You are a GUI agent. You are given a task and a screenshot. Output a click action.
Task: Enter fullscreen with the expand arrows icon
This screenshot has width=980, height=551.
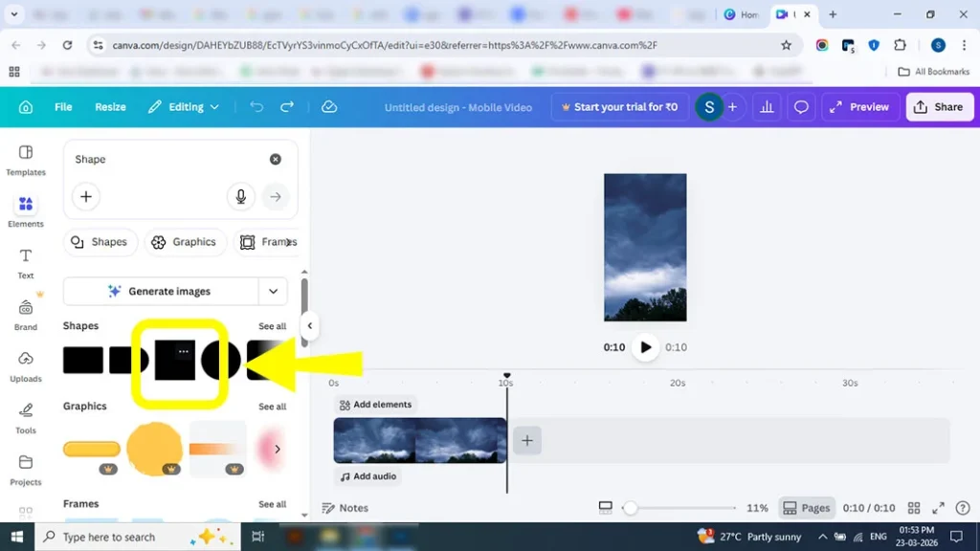pyautogui.click(x=938, y=508)
